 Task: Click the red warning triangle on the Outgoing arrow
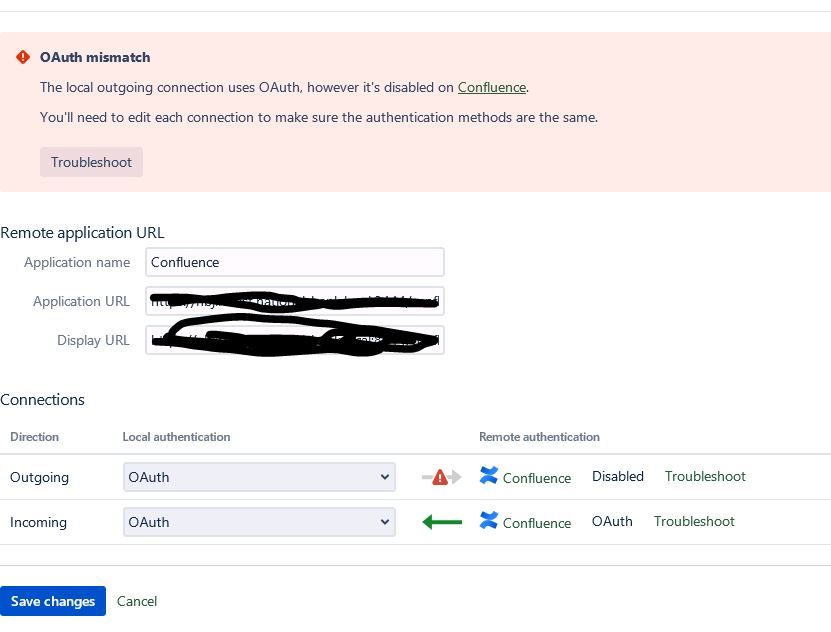point(440,477)
